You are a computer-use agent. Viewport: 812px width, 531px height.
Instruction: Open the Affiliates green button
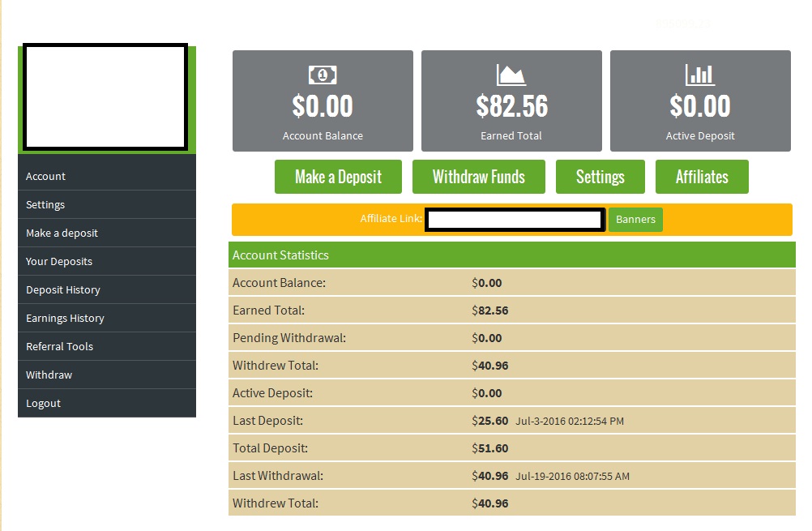702,177
